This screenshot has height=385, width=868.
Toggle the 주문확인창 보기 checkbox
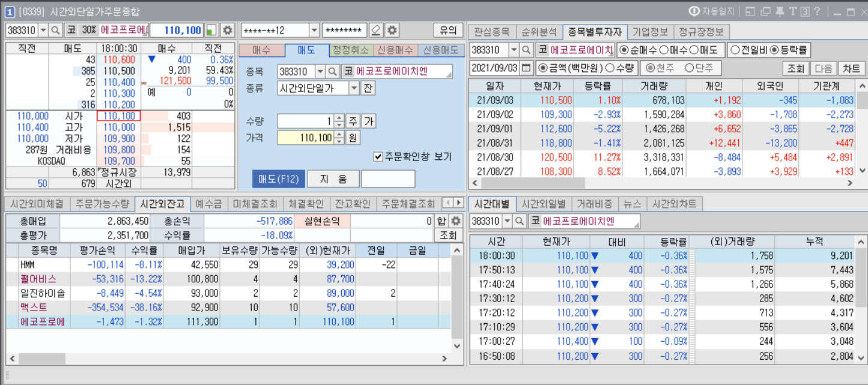378,157
